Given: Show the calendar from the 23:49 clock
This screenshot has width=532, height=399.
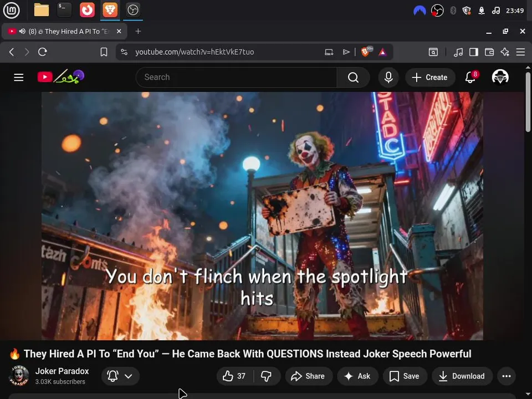Looking at the screenshot, I should click(515, 11).
